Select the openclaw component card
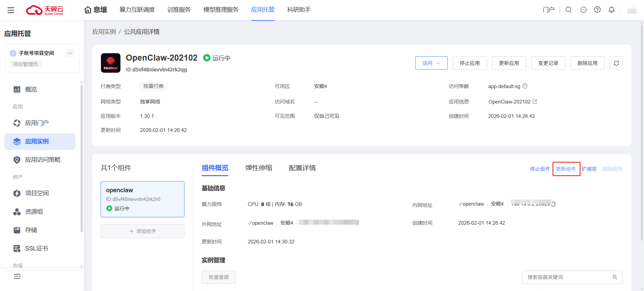The width and height of the screenshot is (644, 291). [142, 199]
